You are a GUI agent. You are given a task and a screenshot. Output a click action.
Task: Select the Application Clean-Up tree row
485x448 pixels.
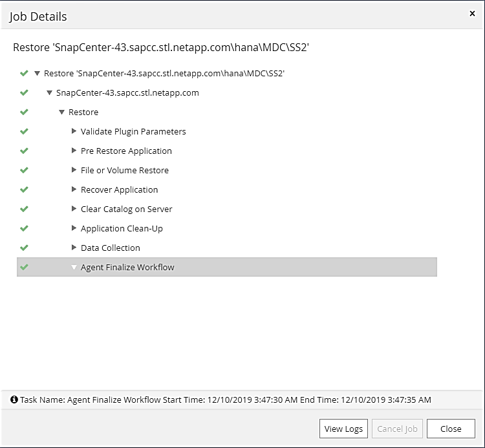click(x=122, y=228)
